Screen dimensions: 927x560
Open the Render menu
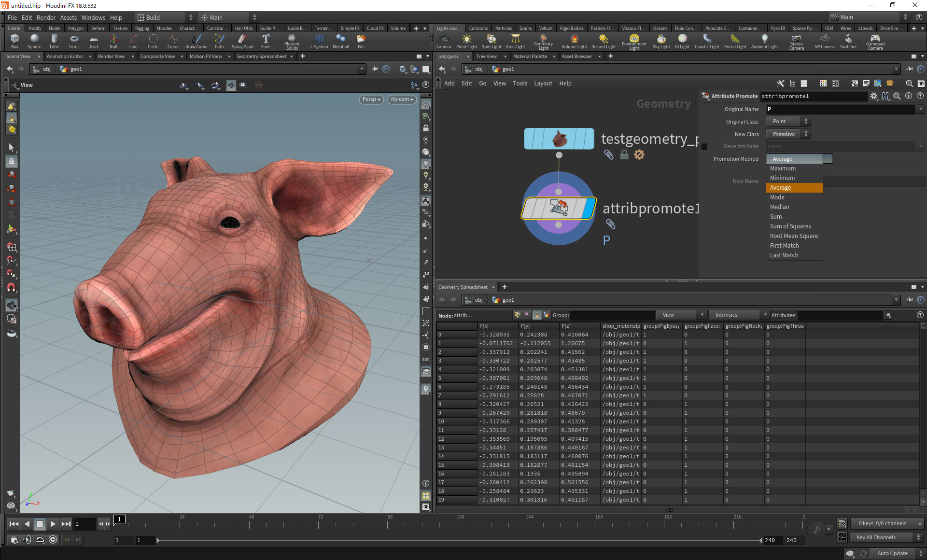point(46,17)
